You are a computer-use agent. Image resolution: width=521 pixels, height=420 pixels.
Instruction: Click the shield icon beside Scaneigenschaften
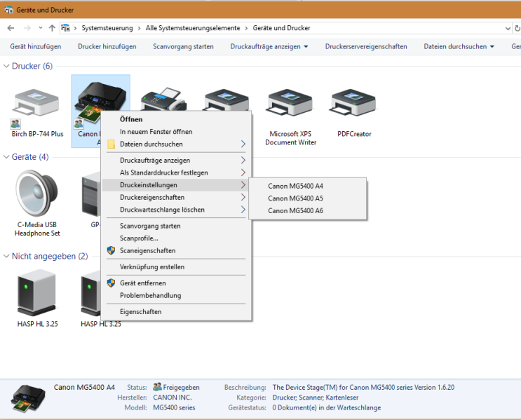click(111, 250)
